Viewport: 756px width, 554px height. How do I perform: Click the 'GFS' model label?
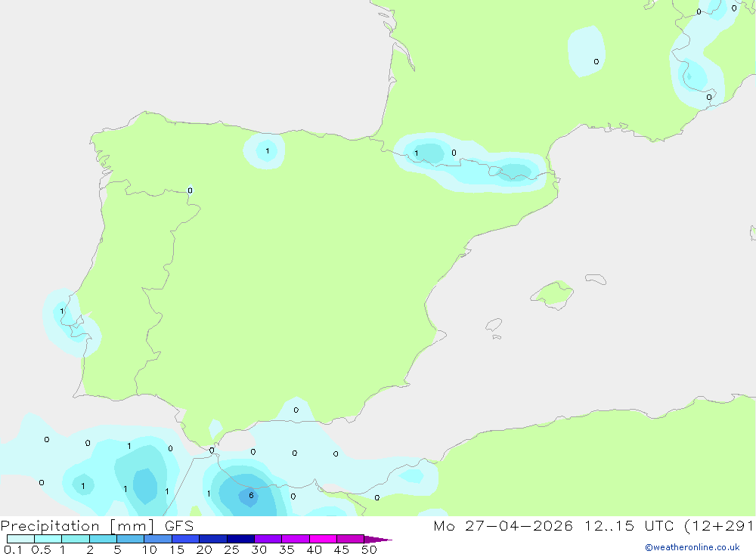(179, 526)
